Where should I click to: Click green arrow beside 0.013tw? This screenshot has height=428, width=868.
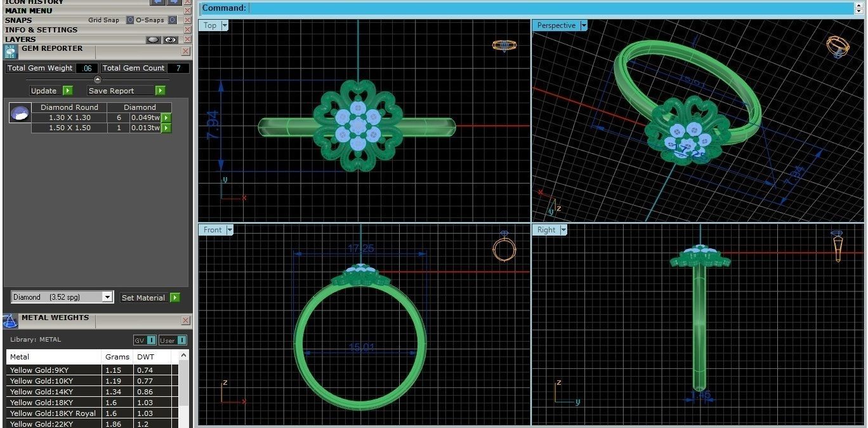pyautogui.click(x=166, y=128)
